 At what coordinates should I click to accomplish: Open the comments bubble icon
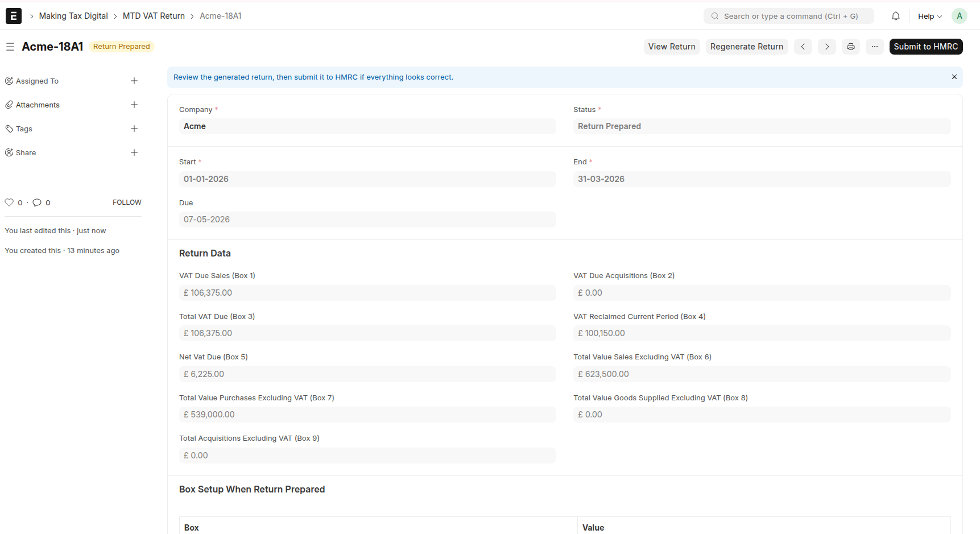(37, 202)
